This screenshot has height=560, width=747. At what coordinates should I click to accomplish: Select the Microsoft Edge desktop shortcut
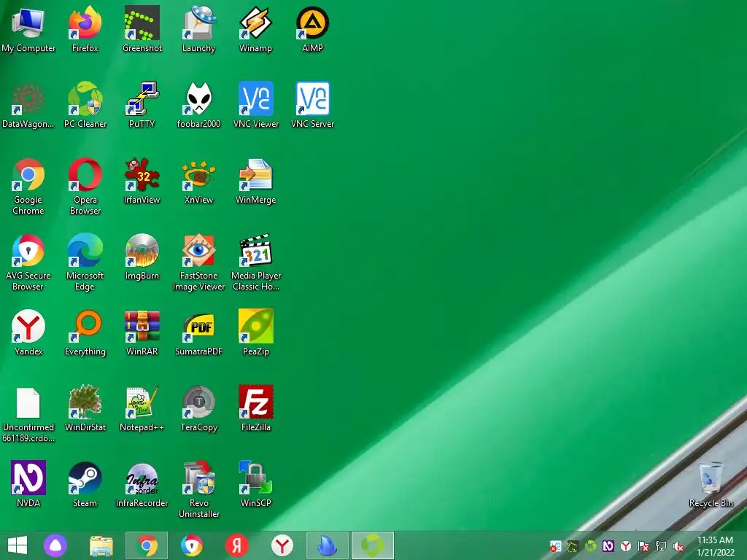click(x=85, y=262)
